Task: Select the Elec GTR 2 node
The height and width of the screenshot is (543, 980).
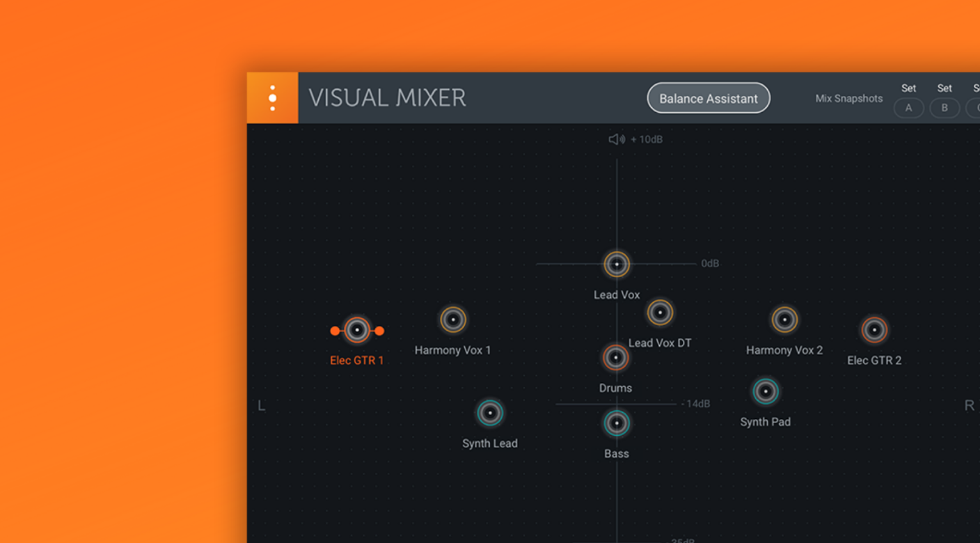Action: [x=874, y=330]
